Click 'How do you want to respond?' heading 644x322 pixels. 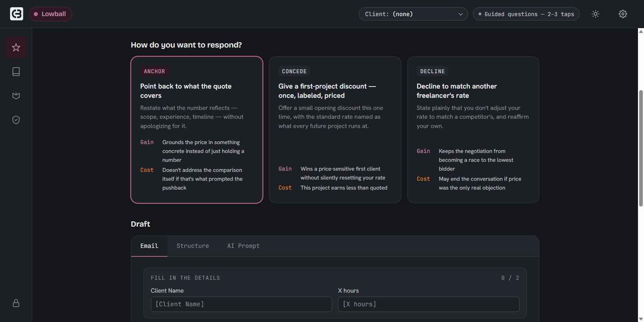(x=186, y=45)
